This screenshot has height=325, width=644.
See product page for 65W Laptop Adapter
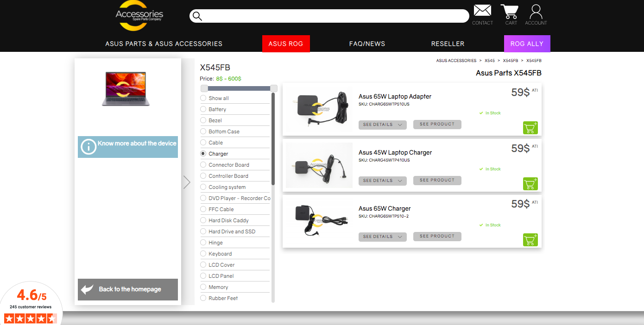(437, 124)
